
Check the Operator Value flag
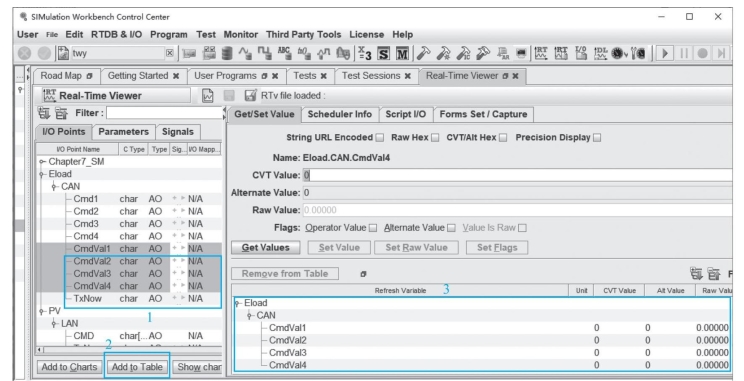[x=373, y=228]
